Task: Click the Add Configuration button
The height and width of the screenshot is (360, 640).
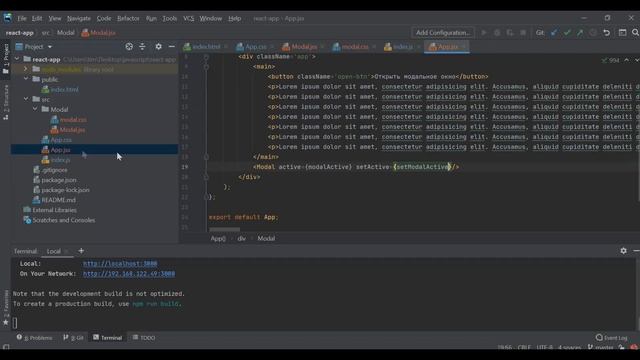Action: (443, 33)
